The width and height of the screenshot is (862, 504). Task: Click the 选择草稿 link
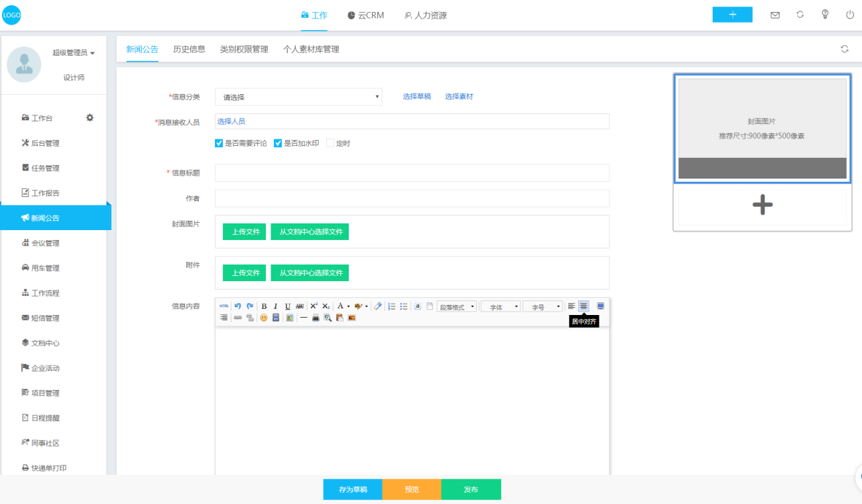coord(417,97)
